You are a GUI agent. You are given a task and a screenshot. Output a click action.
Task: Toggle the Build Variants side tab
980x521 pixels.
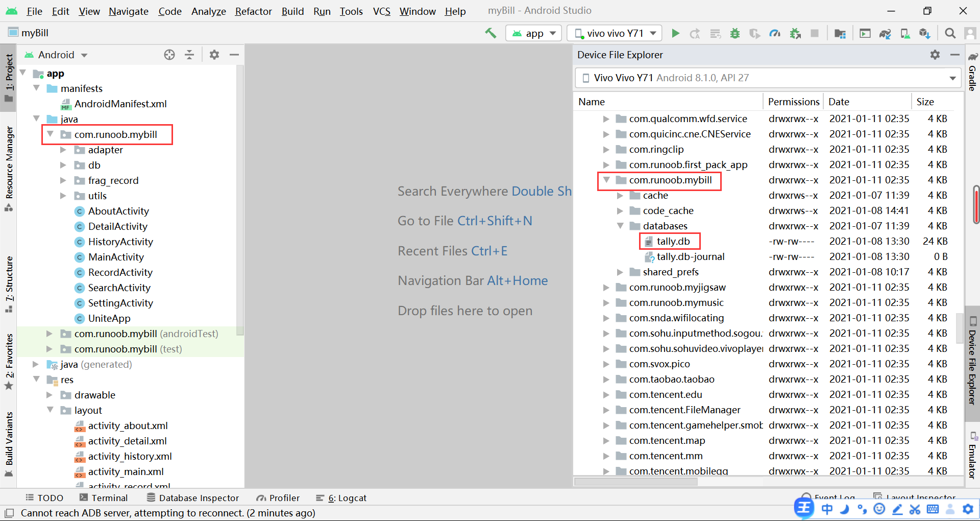point(9,444)
